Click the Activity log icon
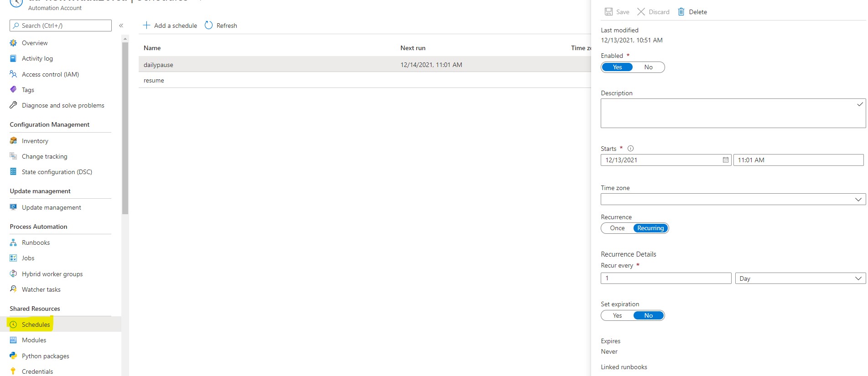This screenshot has height=376, width=868. click(13, 58)
